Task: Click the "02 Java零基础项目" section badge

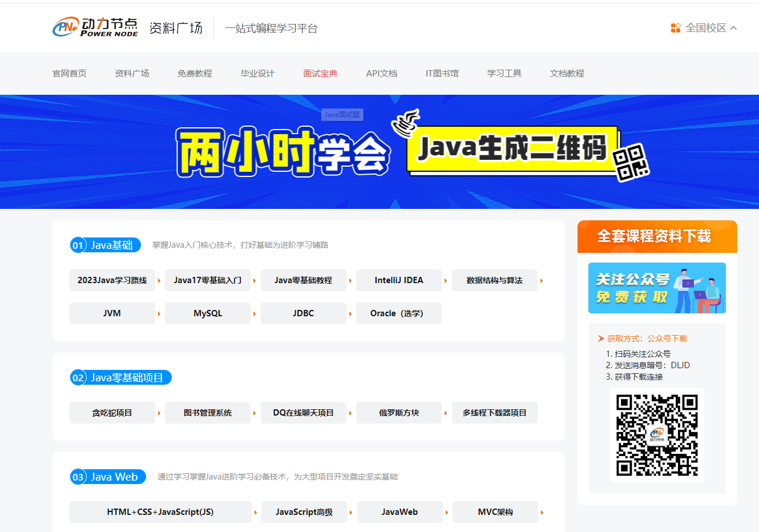Action: [120, 377]
